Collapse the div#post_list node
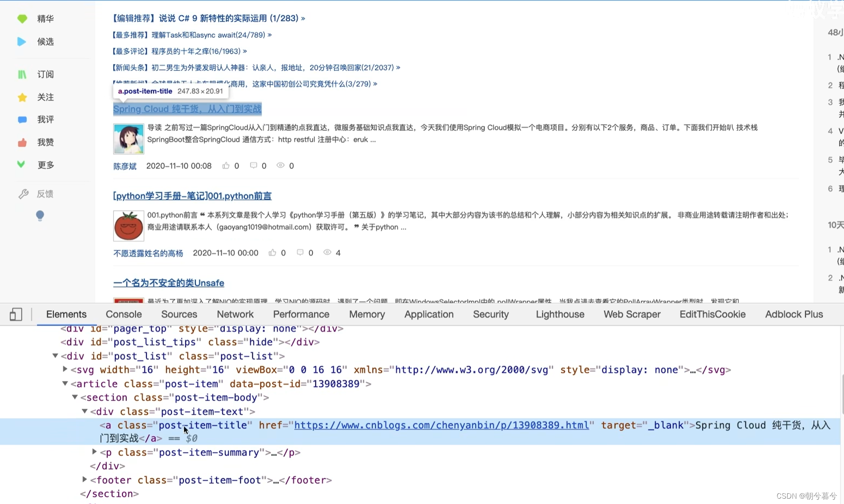This screenshot has width=844, height=504. pyautogui.click(x=55, y=356)
